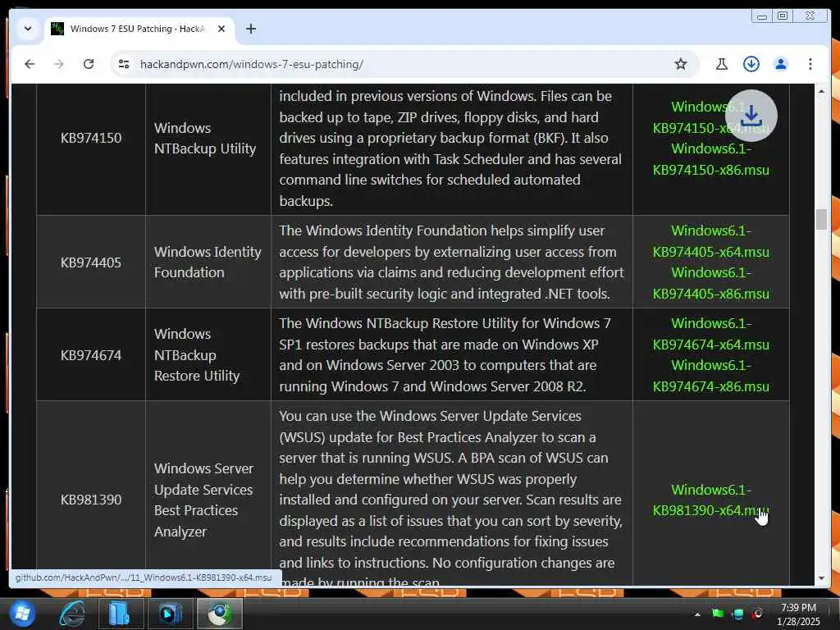This screenshot has width=840, height=630.
Task: Open the Chrome three-dot menu
Action: pyautogui.click(x=810, y=64)
